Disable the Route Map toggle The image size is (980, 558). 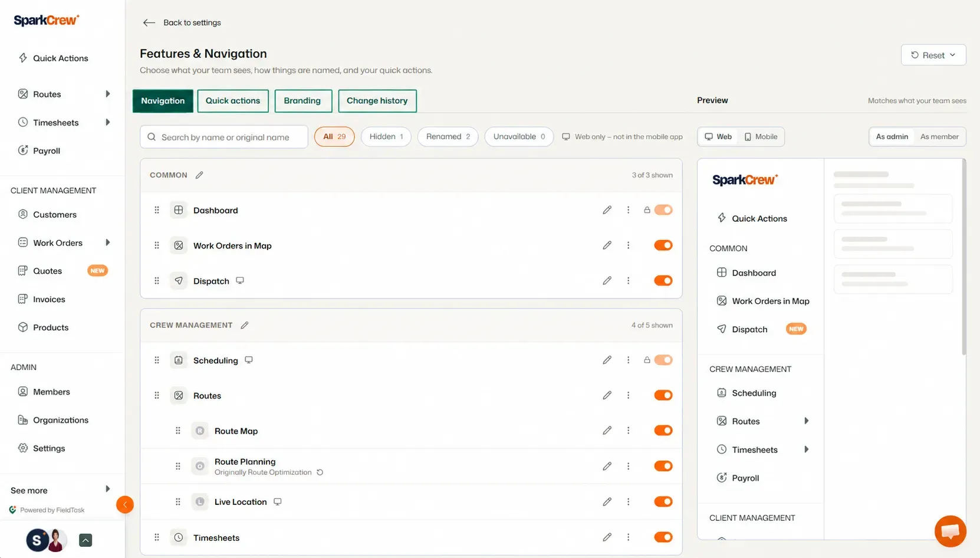tap(663, 431)
